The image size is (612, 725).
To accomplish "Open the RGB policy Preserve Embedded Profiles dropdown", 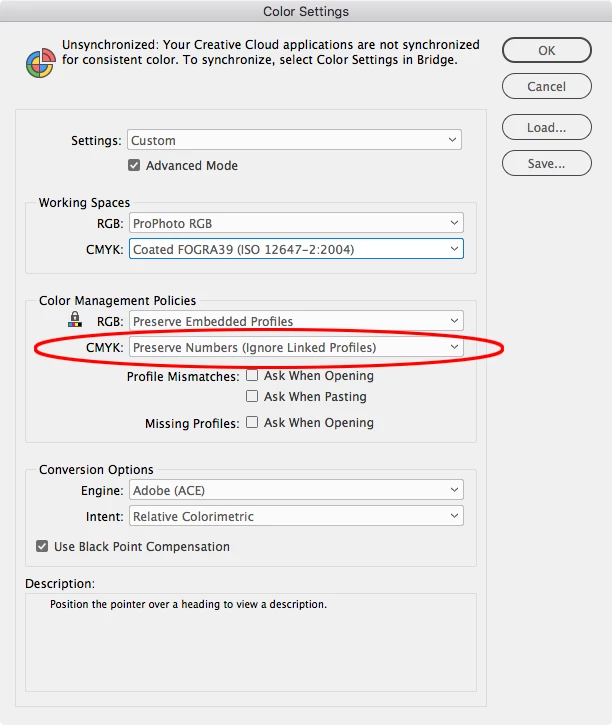I will pos(296,321).
